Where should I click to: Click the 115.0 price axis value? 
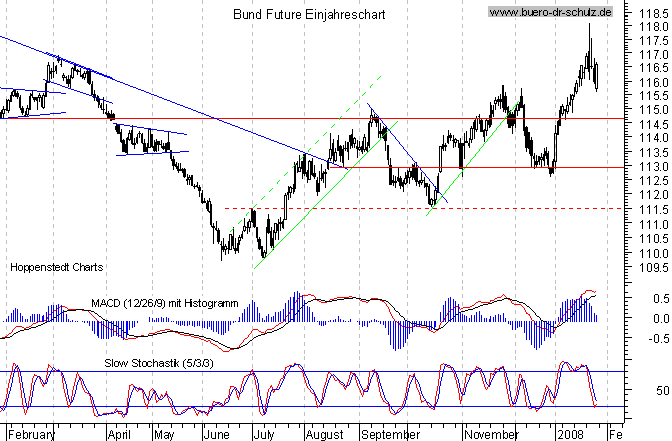coord(653,110)
